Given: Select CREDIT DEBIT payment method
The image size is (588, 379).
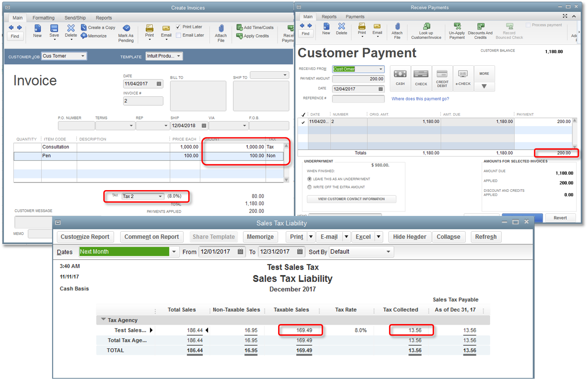Looking at the screenshot, I should [442, 78].
